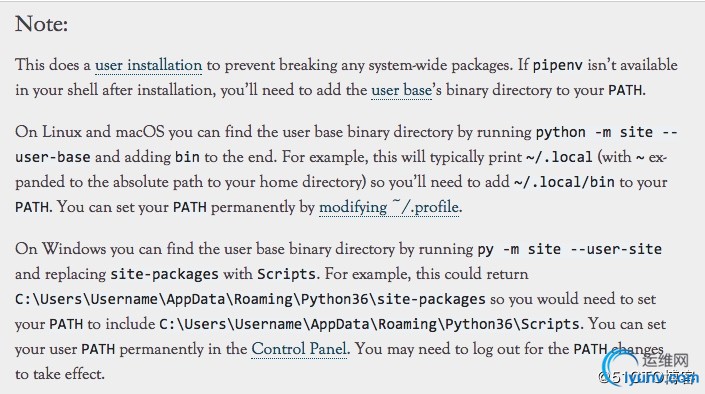
Task: Click "site-packages" after the word replacing
Action: [164, 274]
